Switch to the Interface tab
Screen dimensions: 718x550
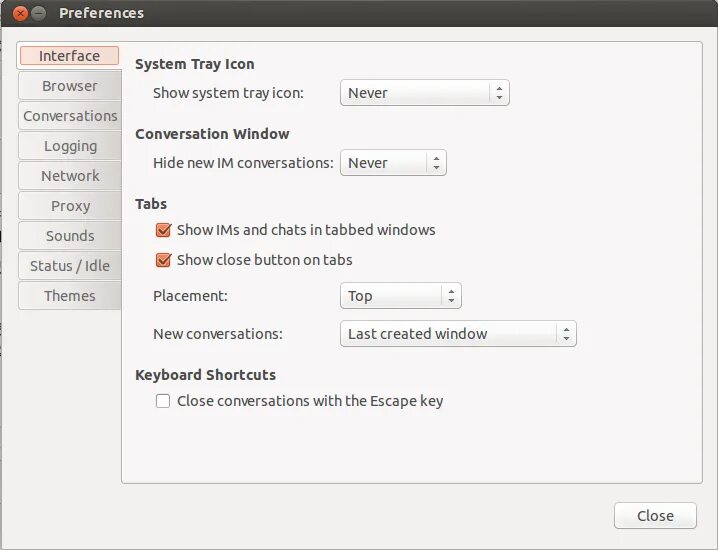[x=69, y=56]
